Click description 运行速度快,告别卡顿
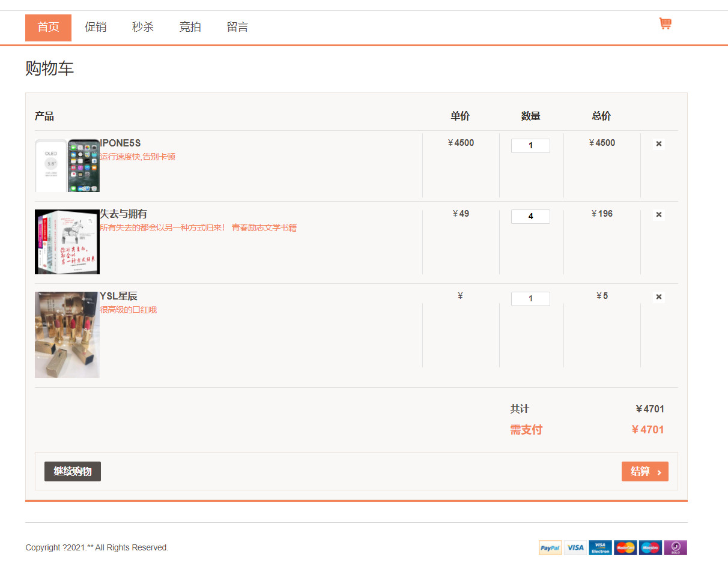Viewport: 728px width, 563px height. (138, 157)
